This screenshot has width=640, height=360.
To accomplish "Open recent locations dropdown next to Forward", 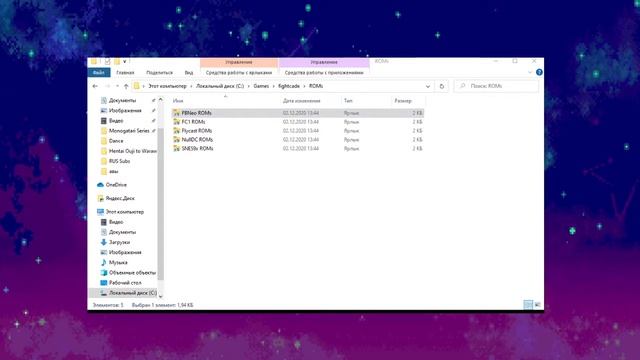I will click(117, 86).
